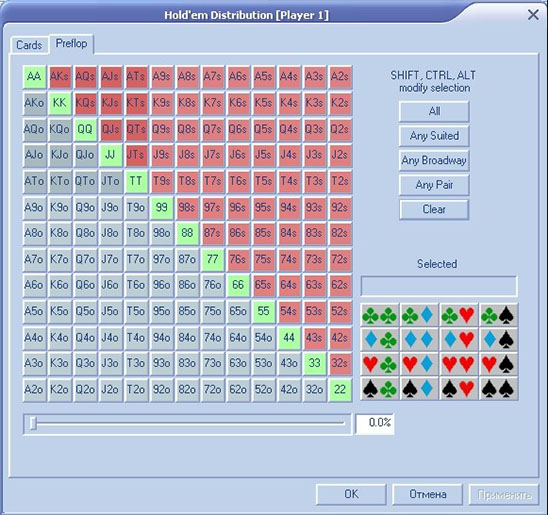Select the diamonds-diamonds suit combination icon

419,340
